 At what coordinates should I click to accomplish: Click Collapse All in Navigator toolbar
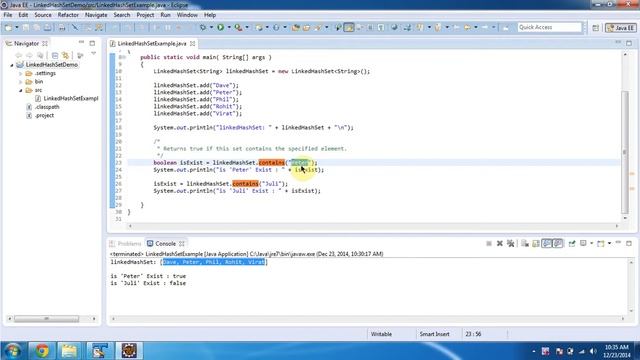[x=55, y=55]
